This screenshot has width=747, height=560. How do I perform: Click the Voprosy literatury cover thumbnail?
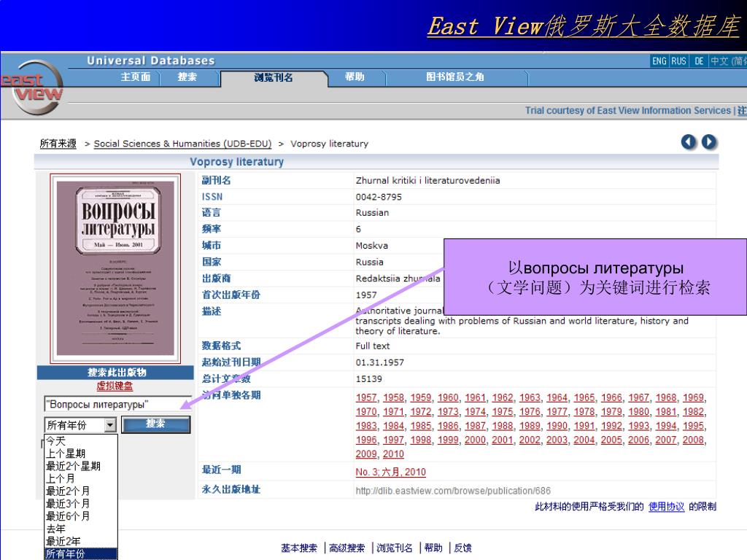[115, 268]
